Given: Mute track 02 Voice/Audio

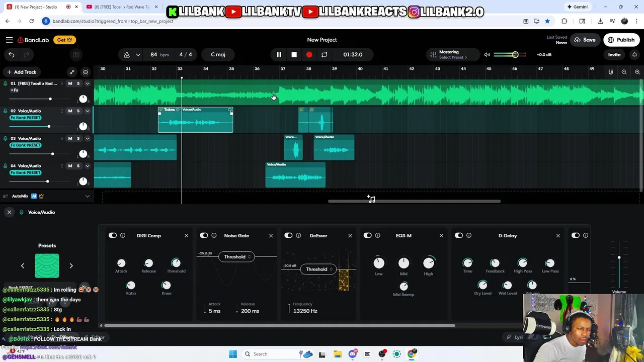Looking at the screenshot, I should click(70, 111).
